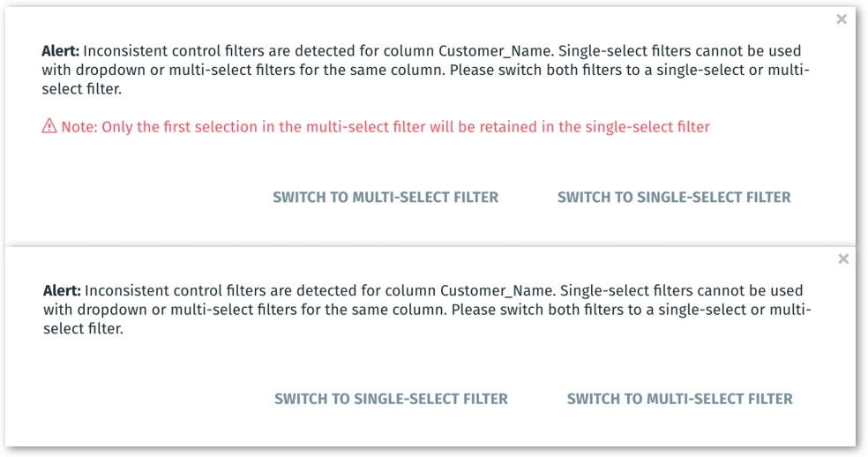Click Customer_Name in the first alert message
The width and height of the screenshot is (868, 457).
[496, 51]
